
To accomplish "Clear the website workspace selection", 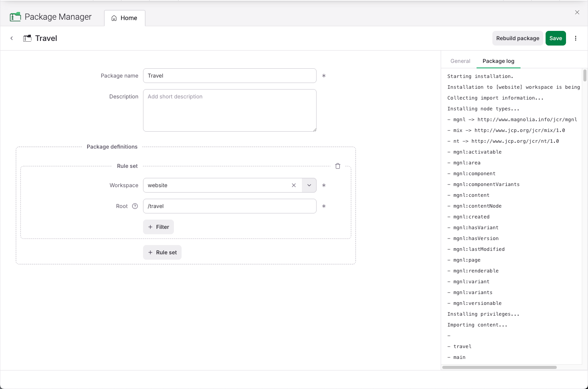I will [x=294, y=185].
